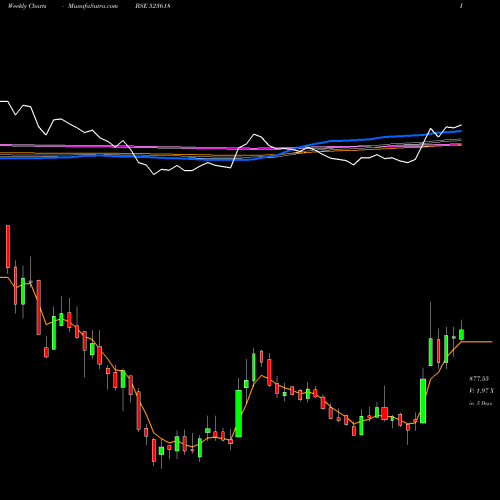
Task: Click the 'MunafaSutra.com' site name
Action: pos(93,6)
